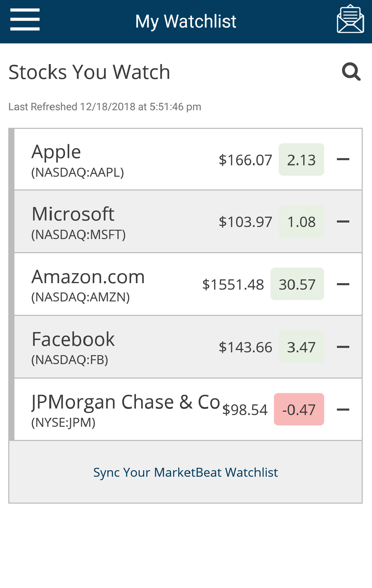This screenshot has width=372, height=588.
Task: Click Sync Your MarketBeat Watchlist link
Action: (x=185, y=472)
